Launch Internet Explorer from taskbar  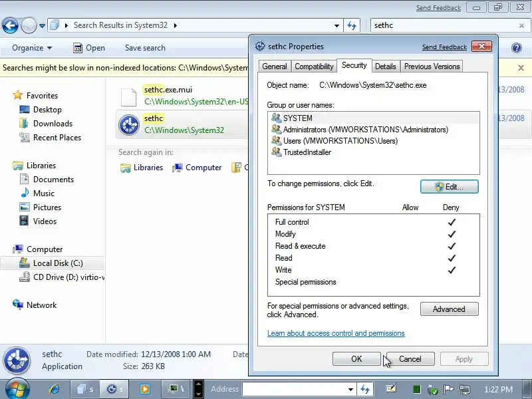tap(54, 389)
